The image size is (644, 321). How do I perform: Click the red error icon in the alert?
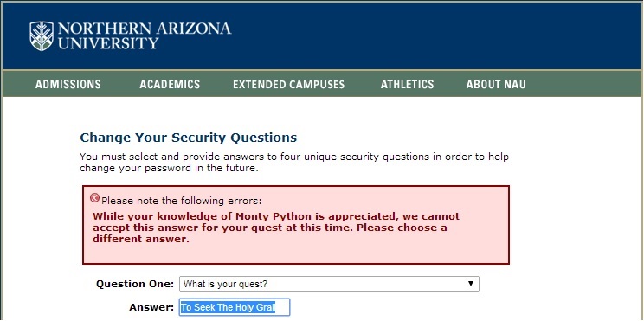[94, 198]
